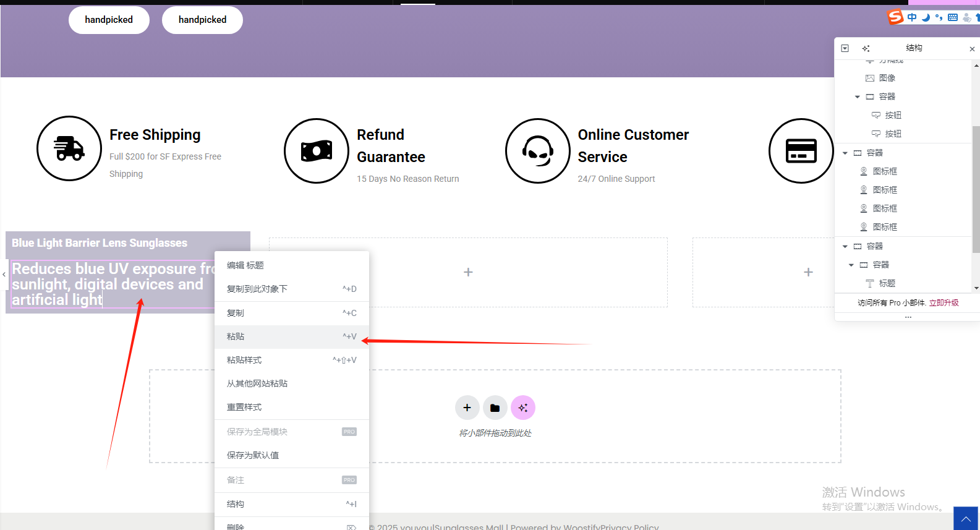This screenshot has height=530, width=980.
Task: Click the 结构 panel scrollbar up arrow
Action: [976, 65]
